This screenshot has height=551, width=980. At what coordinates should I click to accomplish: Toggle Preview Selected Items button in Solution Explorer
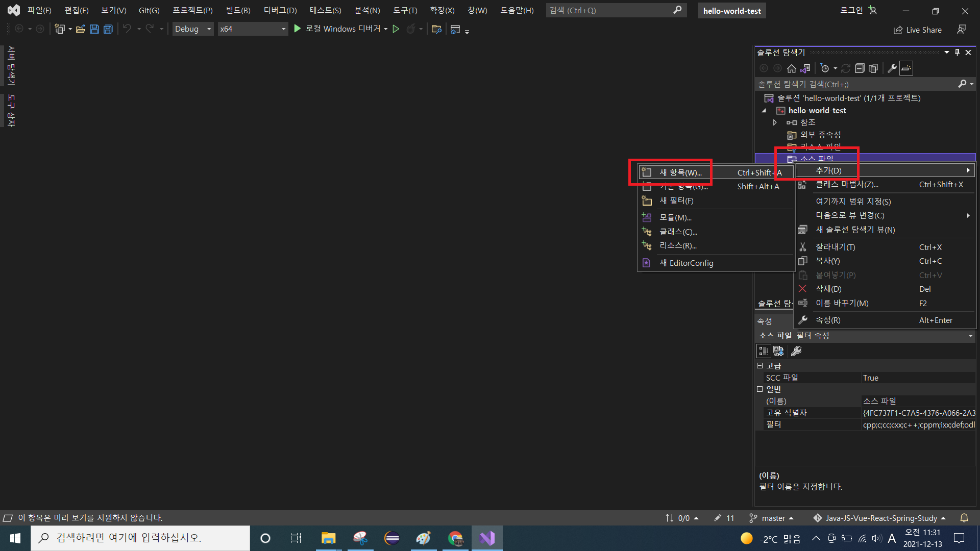[x=906, y=68]
